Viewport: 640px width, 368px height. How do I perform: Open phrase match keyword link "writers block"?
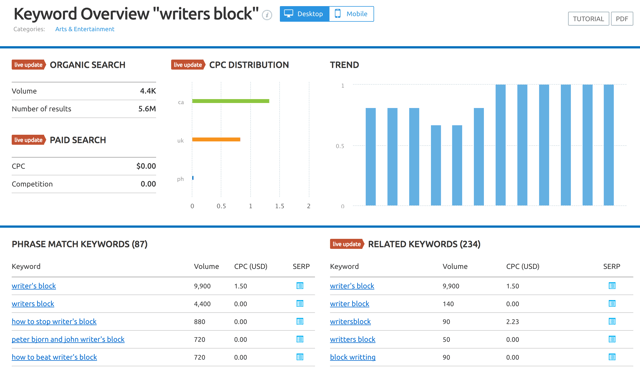coord(33,304)
